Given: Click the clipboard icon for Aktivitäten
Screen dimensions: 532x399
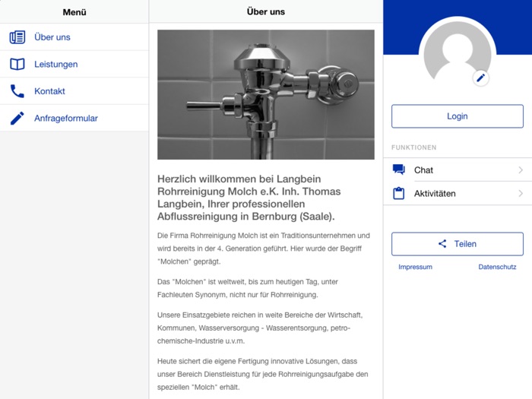Looking at the screenshot, I should pyautogui.click(x=399, y=193).
